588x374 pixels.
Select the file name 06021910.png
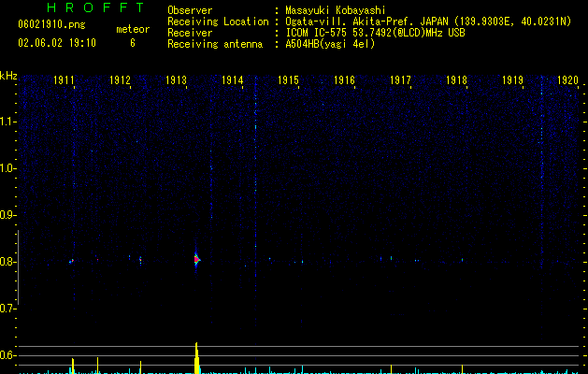[51, 25]
